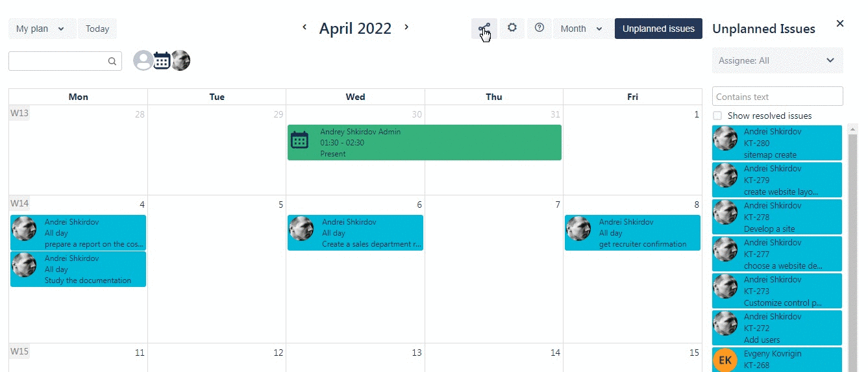Click the unplanned issues list scrollbar
Viewport: 868px width, 372px height.
pyautogui.click(x=852, y=247)
